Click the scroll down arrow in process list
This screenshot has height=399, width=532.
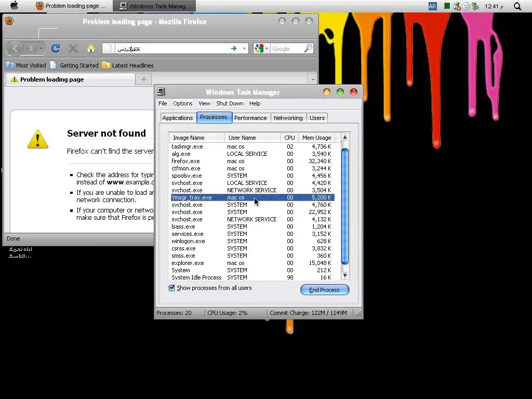[345, 275]
